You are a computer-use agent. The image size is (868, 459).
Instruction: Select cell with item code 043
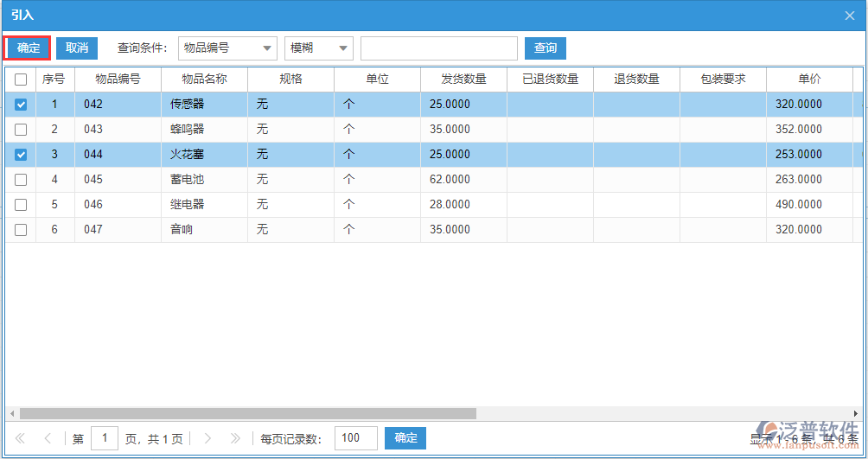(118, 130)
